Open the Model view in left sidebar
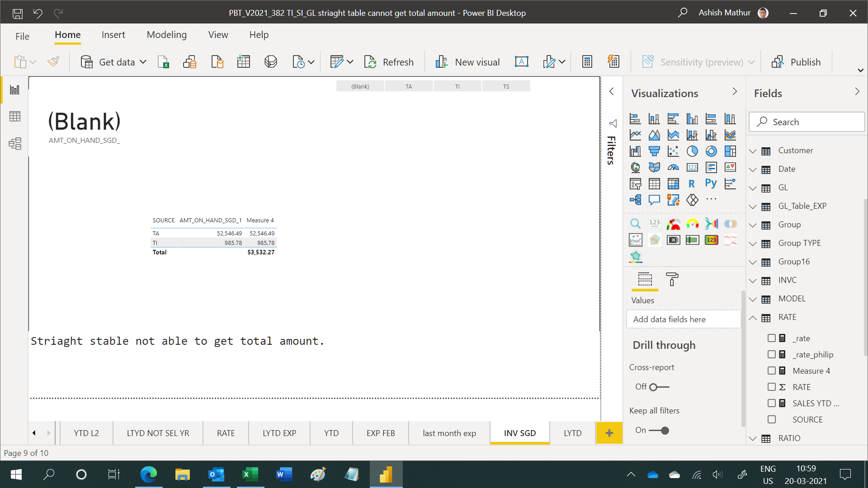Image resolution: width=868 pixels, height=488 pixels. (15, 144)
